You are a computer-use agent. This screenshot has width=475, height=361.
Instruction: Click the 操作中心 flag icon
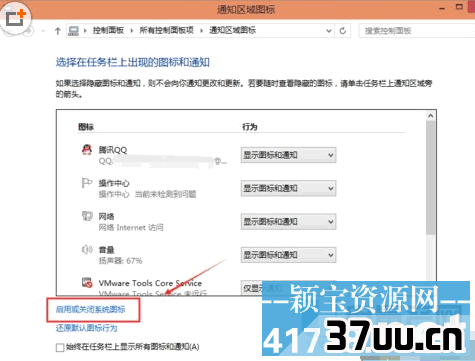click(x=87, y=183)
